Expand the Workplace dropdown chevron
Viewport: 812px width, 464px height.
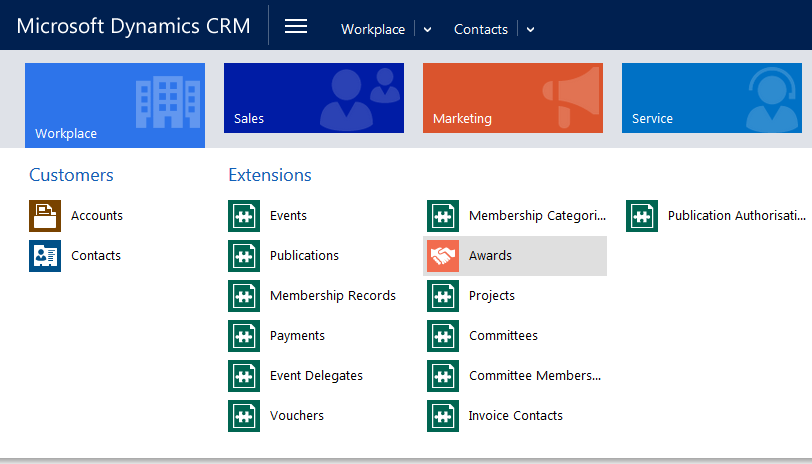pos(427,30)
